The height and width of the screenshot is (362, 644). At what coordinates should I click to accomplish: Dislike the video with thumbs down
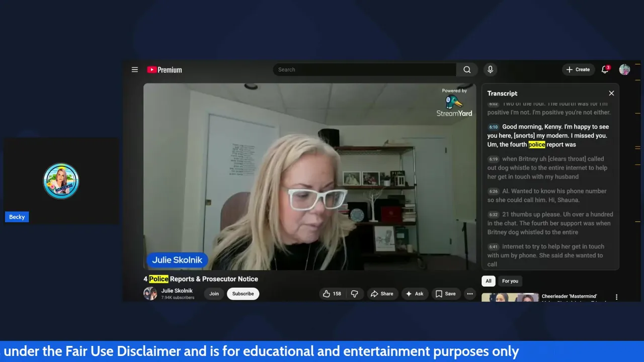[x=355, y=294]
